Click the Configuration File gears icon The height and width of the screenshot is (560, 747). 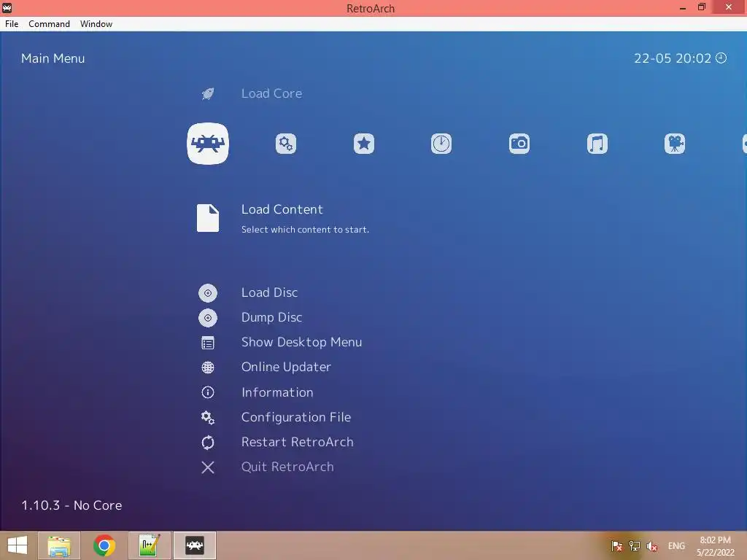[x=208, y=418]
